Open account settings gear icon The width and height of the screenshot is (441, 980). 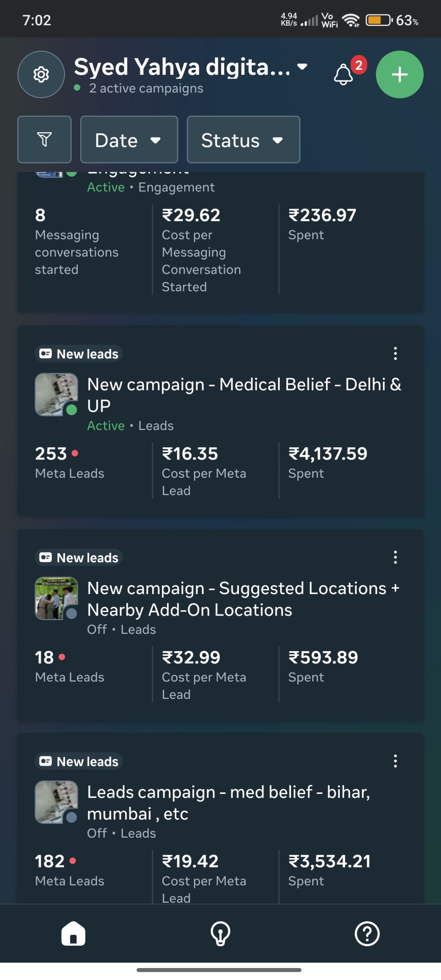[41, 74]
